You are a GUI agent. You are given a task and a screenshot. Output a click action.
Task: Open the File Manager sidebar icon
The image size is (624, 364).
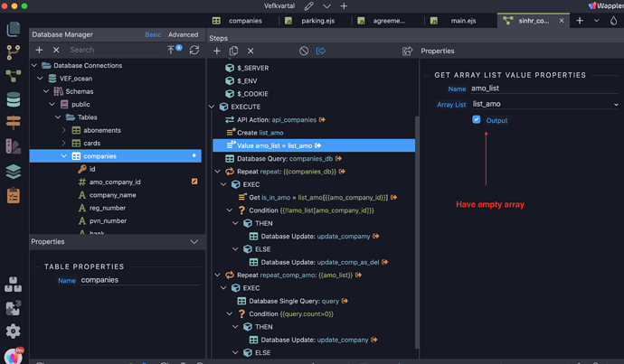click(14, 29)
